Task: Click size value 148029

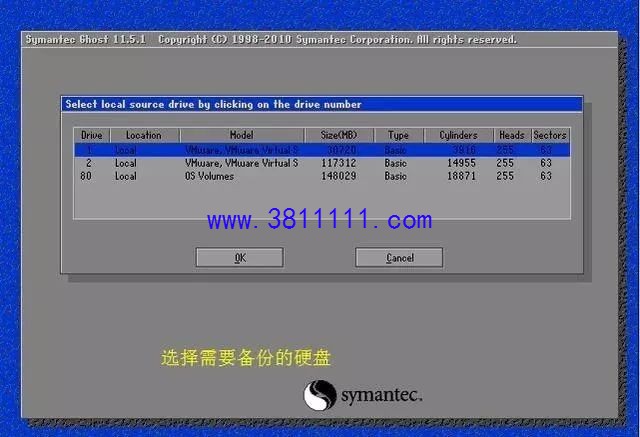Action: 339,176
